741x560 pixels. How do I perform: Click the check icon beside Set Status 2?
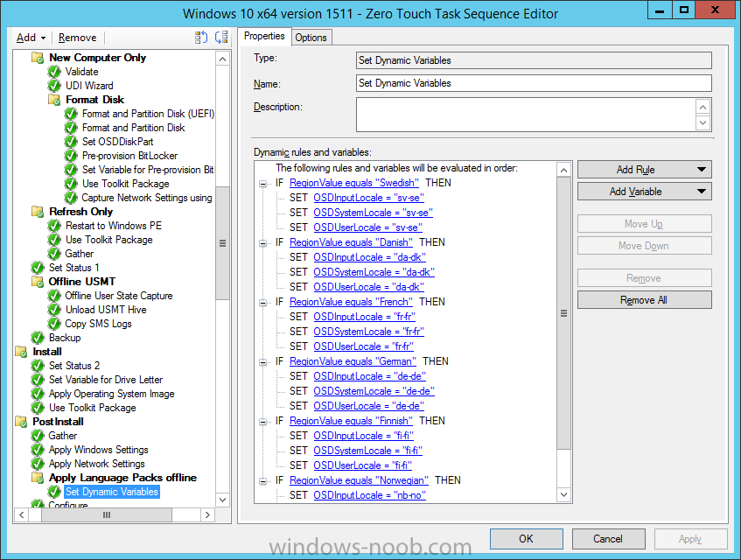[38, 366]
